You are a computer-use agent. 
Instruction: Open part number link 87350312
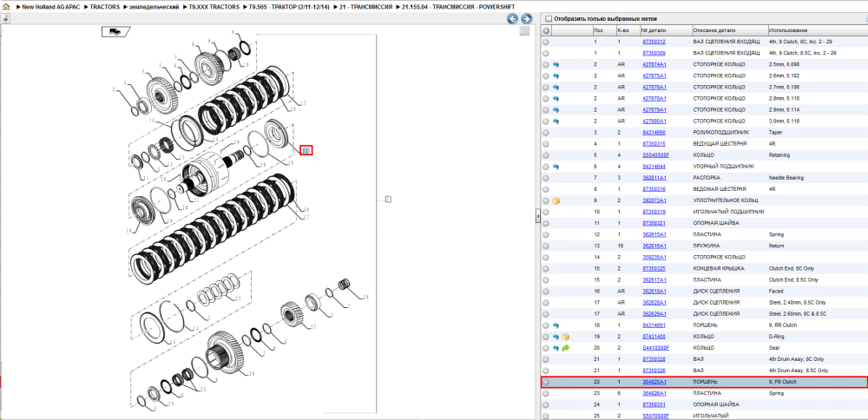coord(654,42)
